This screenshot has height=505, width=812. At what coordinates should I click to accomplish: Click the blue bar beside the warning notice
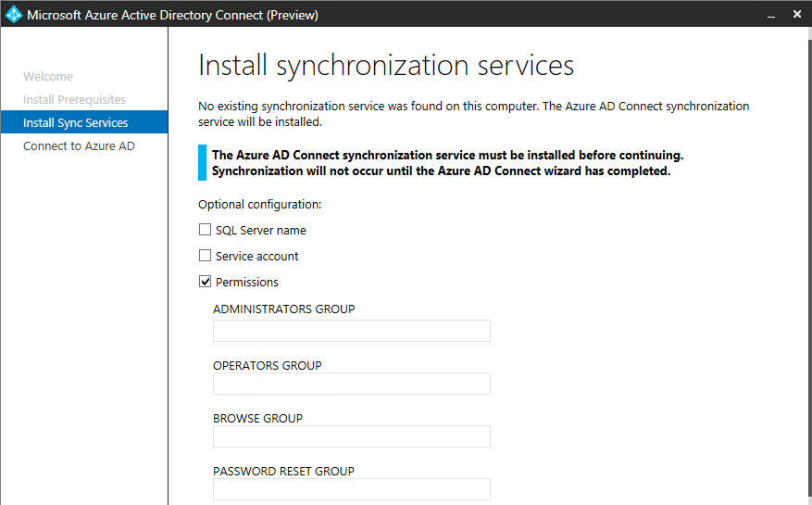click(x=202, y=163)
